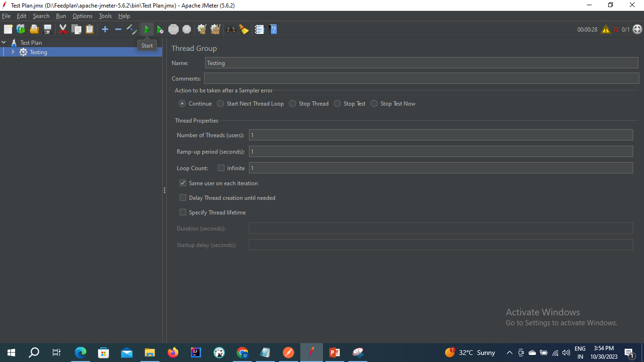Collapse the Test Plan tree node arrow
644x362 pixels.
click(4, 42)
